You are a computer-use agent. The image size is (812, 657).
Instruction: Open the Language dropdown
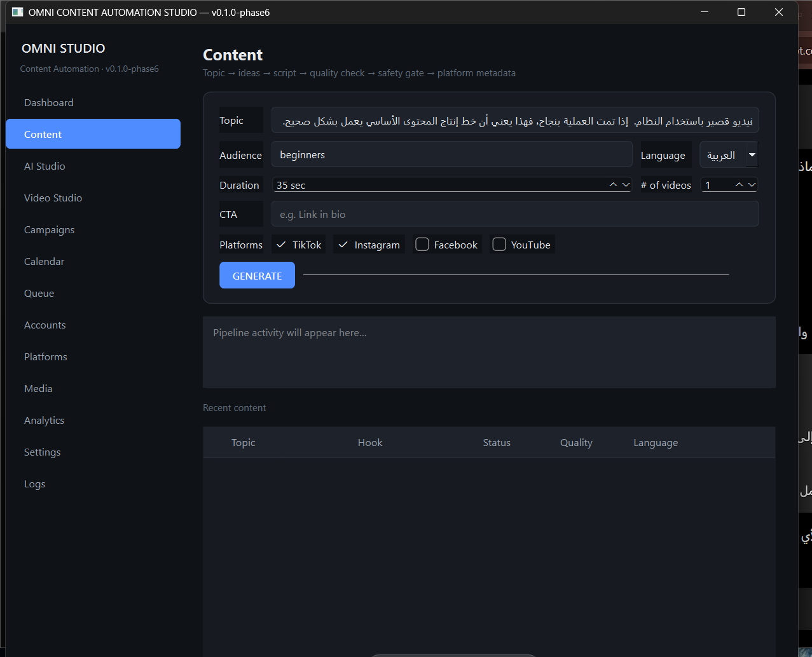(729, 154)
